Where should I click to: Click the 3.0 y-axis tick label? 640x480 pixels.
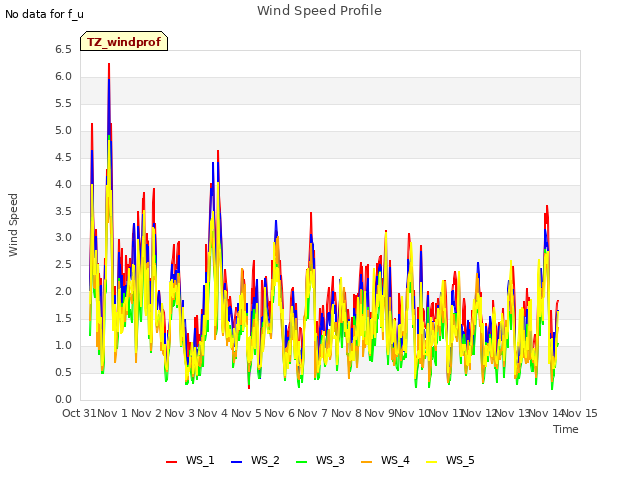click(x=63, y=238)
